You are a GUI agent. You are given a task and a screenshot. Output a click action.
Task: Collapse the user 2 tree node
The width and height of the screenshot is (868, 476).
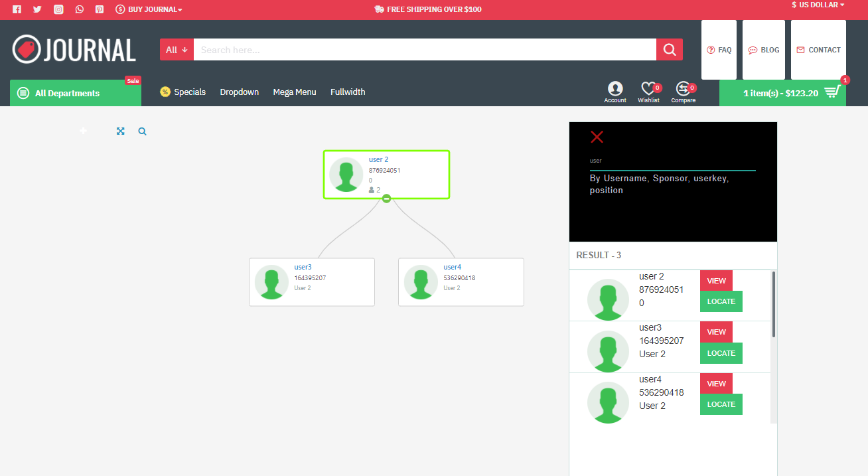coord(386,198)
